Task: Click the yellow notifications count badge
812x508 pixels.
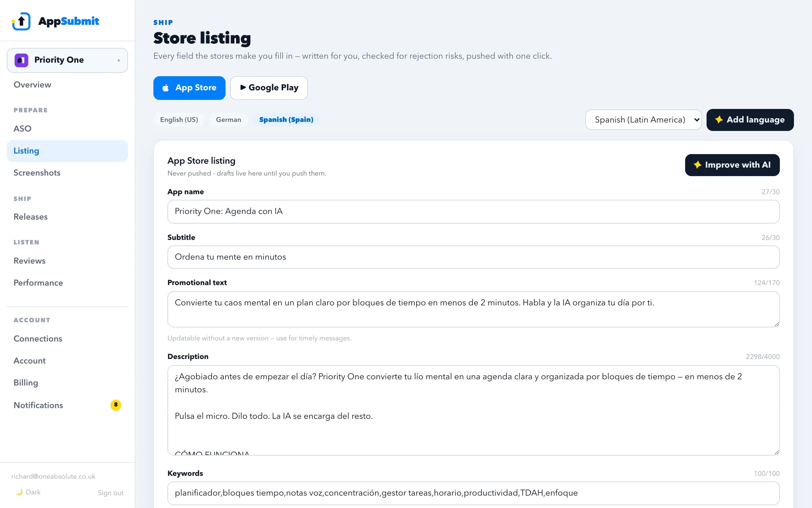Action: (x=116, y=405)
